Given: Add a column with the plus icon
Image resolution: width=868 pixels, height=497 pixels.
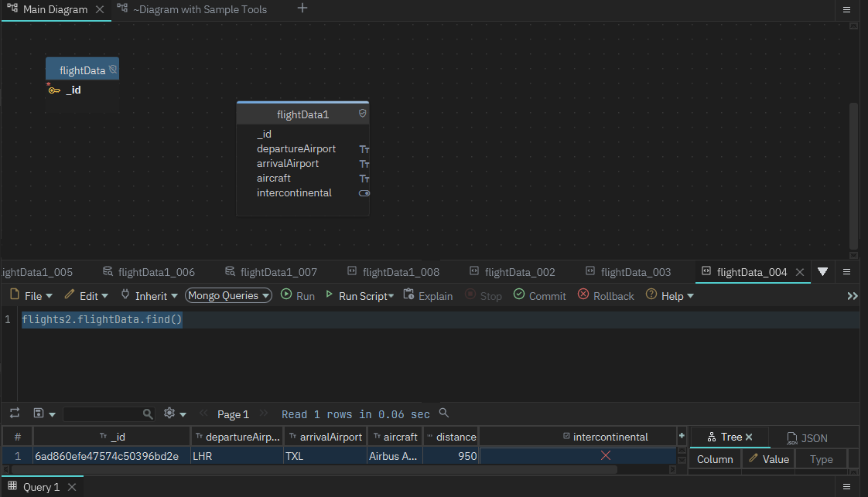Looking at the screenshot, I should pyautogui.click(x=682, y=436).
